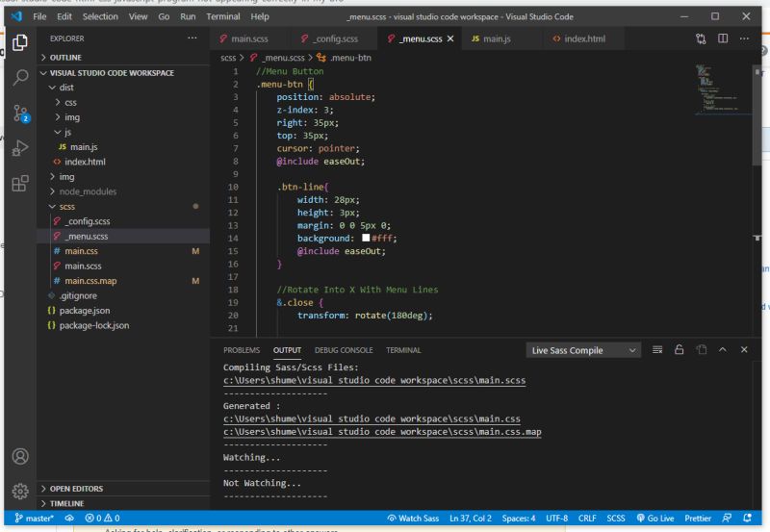The width and height of the screenshot is (770, 532).
Task: Split the editor right
Action: coord(723,38)
